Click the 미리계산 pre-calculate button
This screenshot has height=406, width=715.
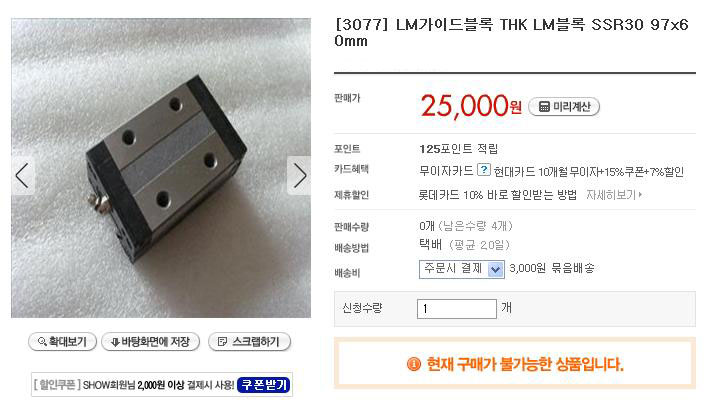click(x=564, y=107)
